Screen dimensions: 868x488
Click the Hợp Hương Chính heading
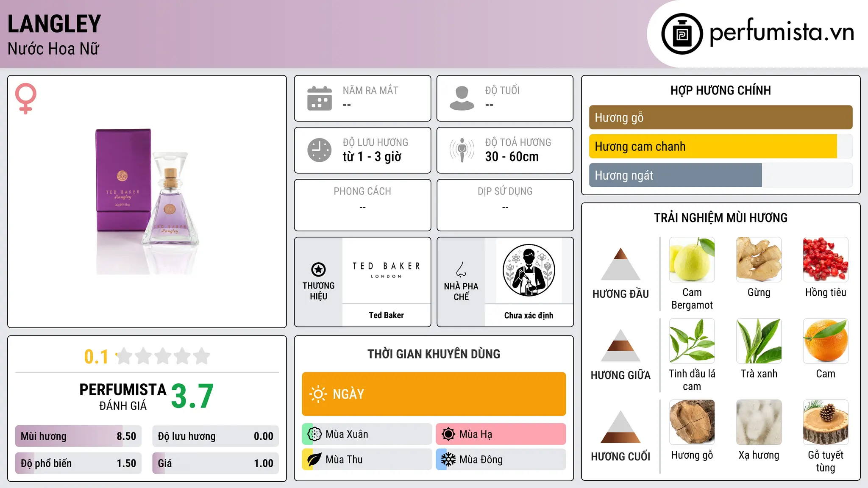coord(721,90)
